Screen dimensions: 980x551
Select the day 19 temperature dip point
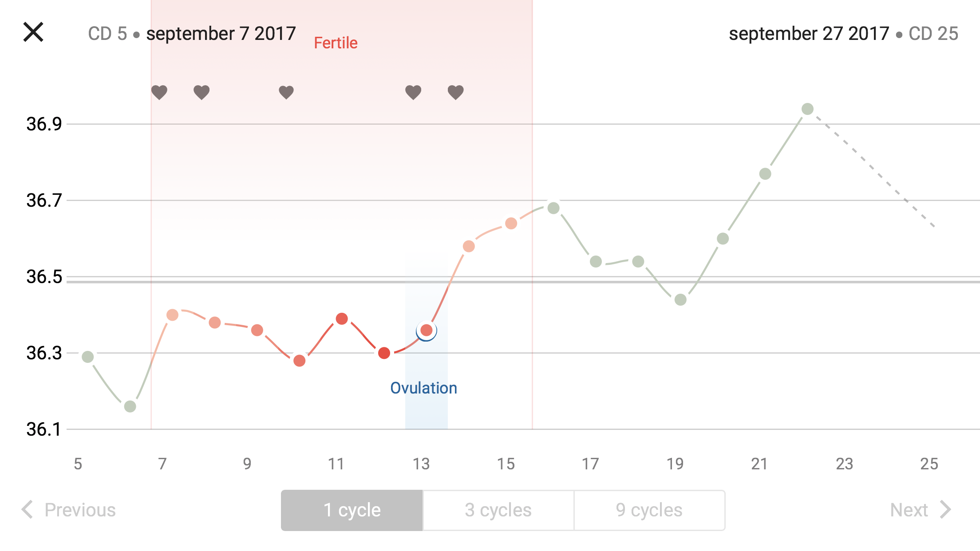[x=680, y=300]
